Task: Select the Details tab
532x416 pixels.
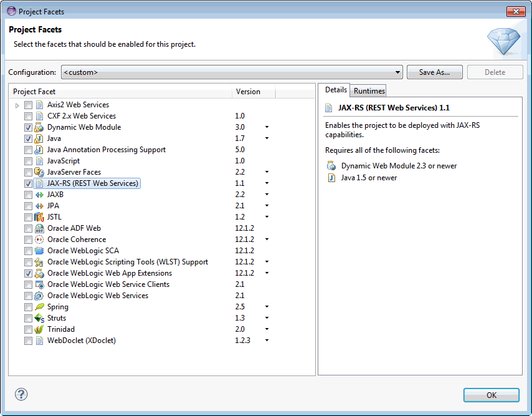Action: coord(336,90)
